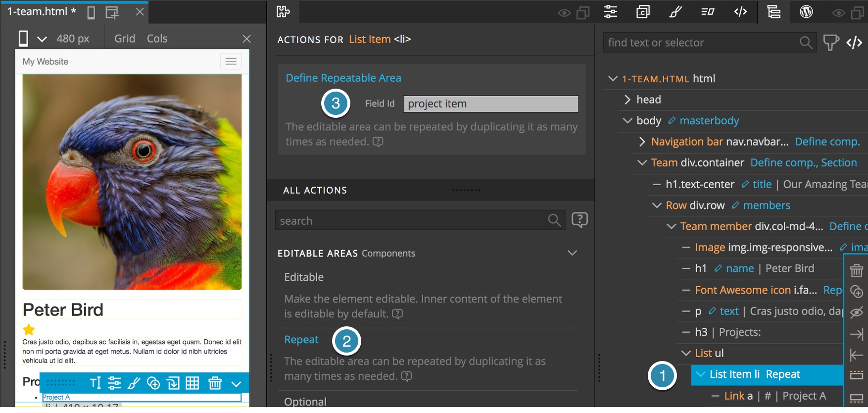
Task: Click the add page view icon in tab
Action: tap(112, 12)
